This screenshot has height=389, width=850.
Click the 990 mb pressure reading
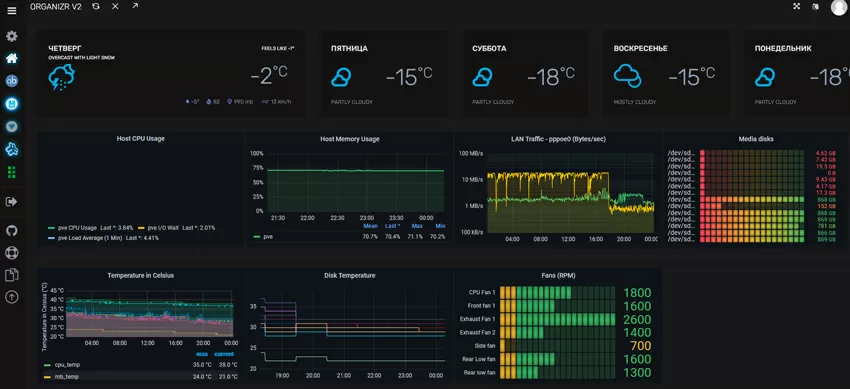pos(241,101)
